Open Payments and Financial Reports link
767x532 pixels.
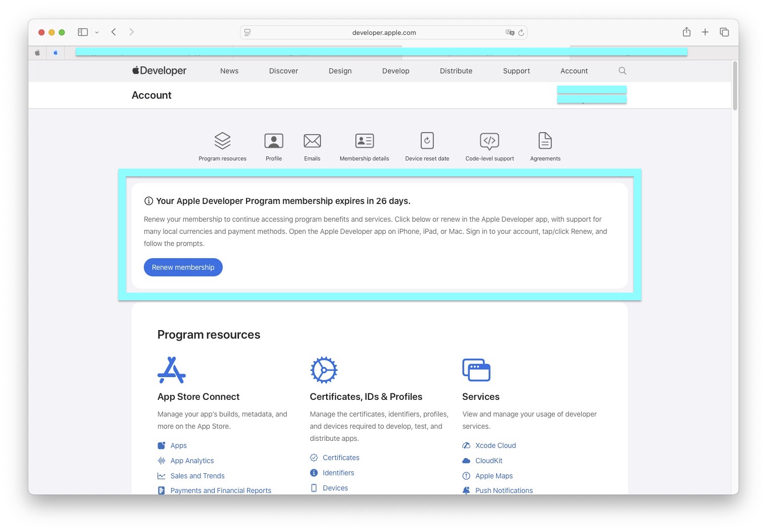[x=221, y=490]
